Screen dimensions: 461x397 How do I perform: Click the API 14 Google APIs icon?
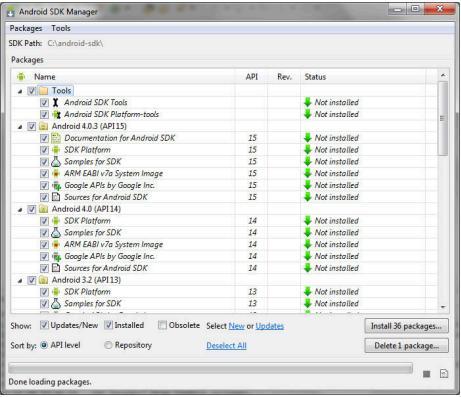coord(56,256)
